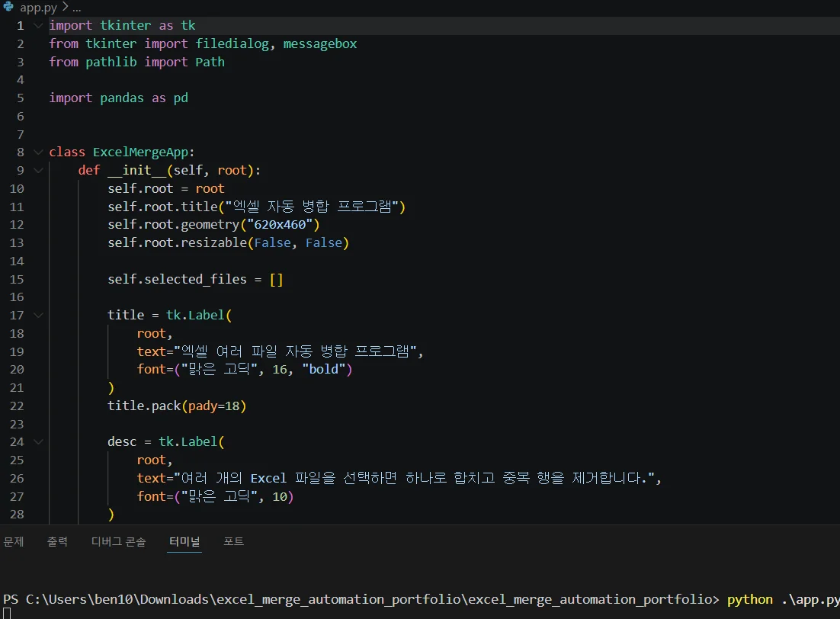Click line number 28 in the gutter
The image size is (840, 619).
(17, 515)
